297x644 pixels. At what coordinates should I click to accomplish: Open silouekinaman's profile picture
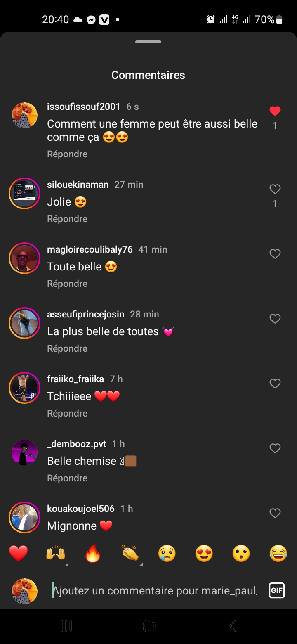pos(24,193)
